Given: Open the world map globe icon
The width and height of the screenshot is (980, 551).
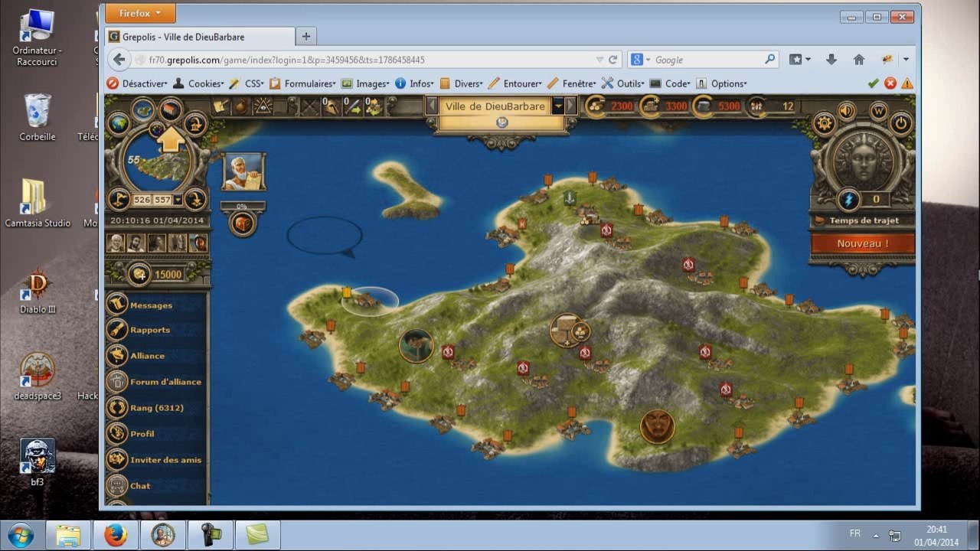Looking at the screenshot, I should (119, 123).
